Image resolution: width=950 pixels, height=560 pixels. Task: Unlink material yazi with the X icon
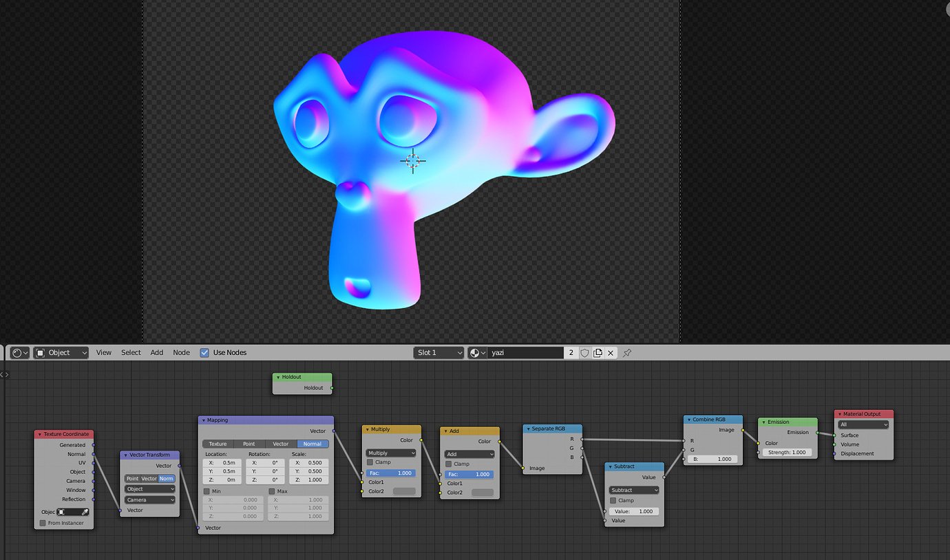(x=611, y=352)
